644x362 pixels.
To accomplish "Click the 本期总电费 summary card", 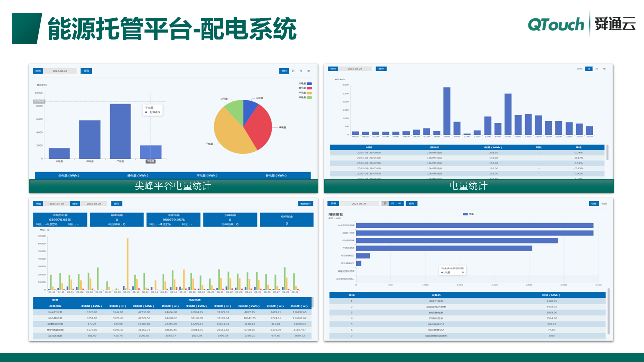I will click(x=59, y=220).
